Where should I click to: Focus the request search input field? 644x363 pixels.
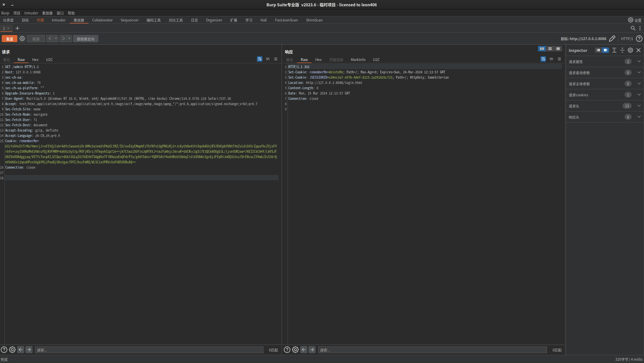point(149,350)
